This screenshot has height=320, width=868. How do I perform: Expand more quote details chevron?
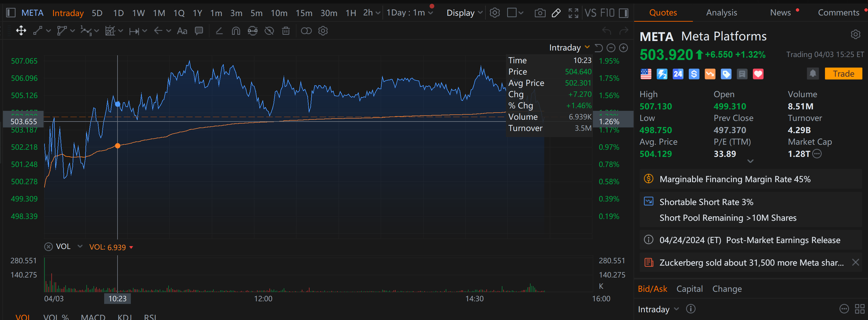tap(750, 161)
